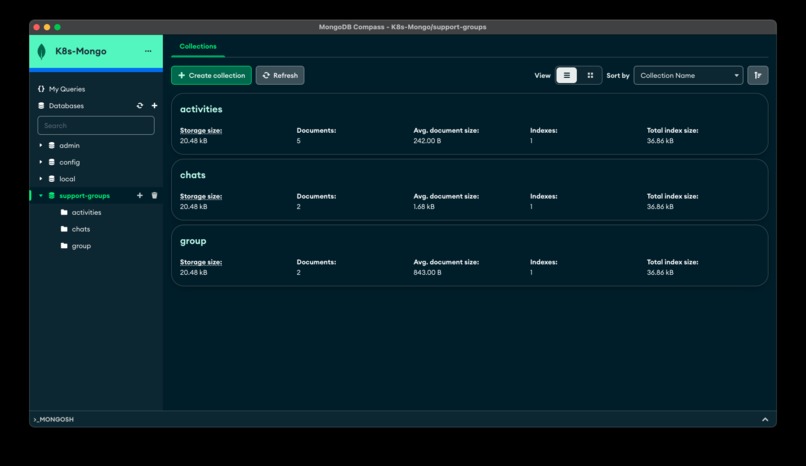The image size is (806, 466).
Task: Select the support-groups database name
Action: point(84,196)
